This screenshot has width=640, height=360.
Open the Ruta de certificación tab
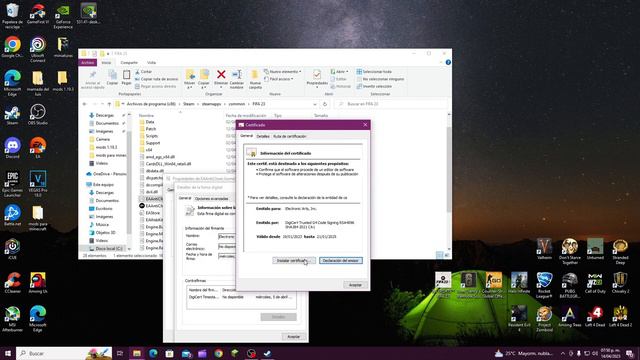(x=290, y=136)
